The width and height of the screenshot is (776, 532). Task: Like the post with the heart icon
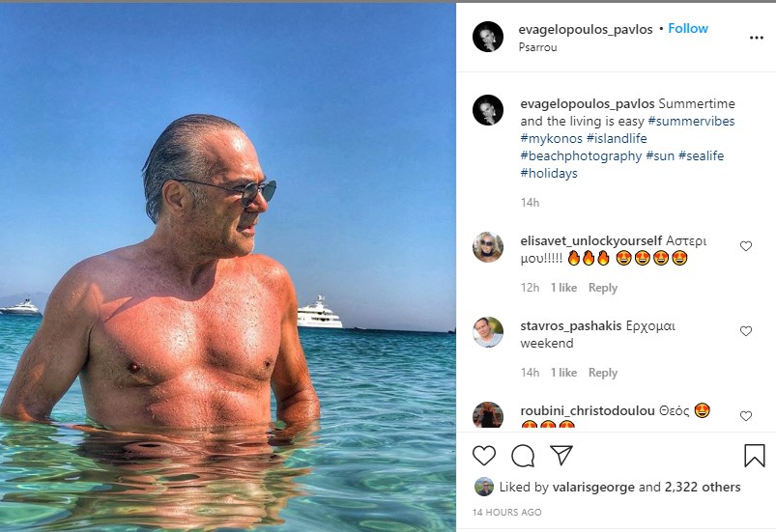click(484, 455)
